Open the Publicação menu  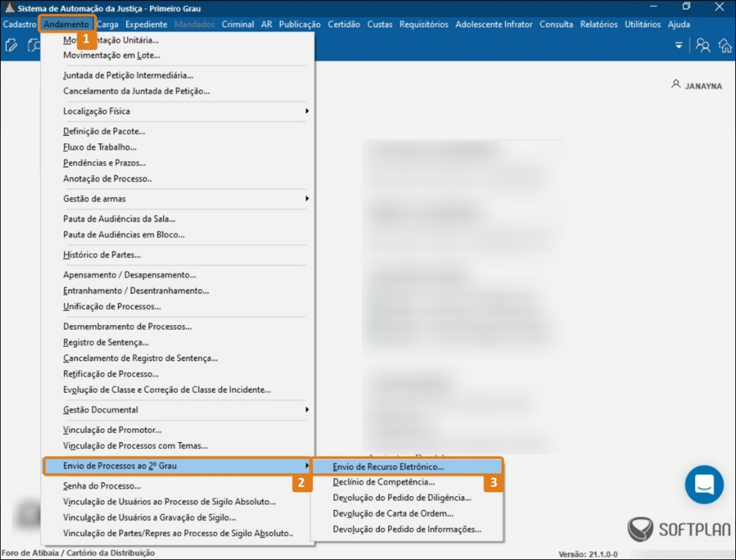(299, 25)
